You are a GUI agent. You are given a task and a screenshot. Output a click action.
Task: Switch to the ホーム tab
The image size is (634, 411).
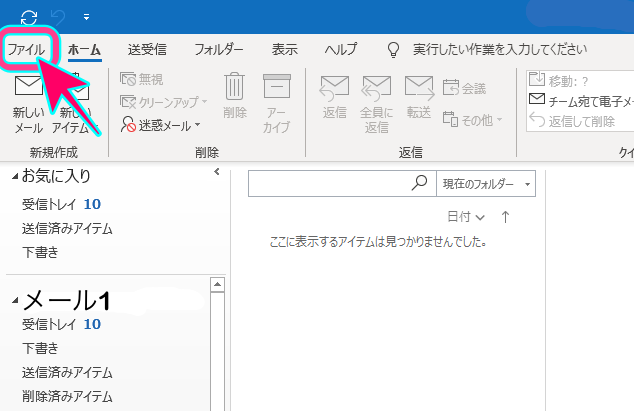coord(85,50)
